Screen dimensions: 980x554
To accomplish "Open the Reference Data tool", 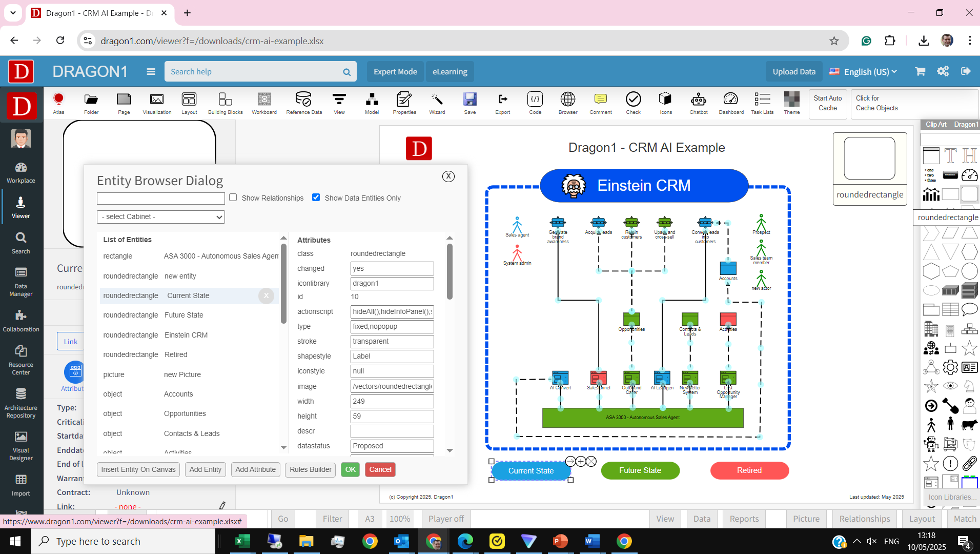I will tap(304, 103).
